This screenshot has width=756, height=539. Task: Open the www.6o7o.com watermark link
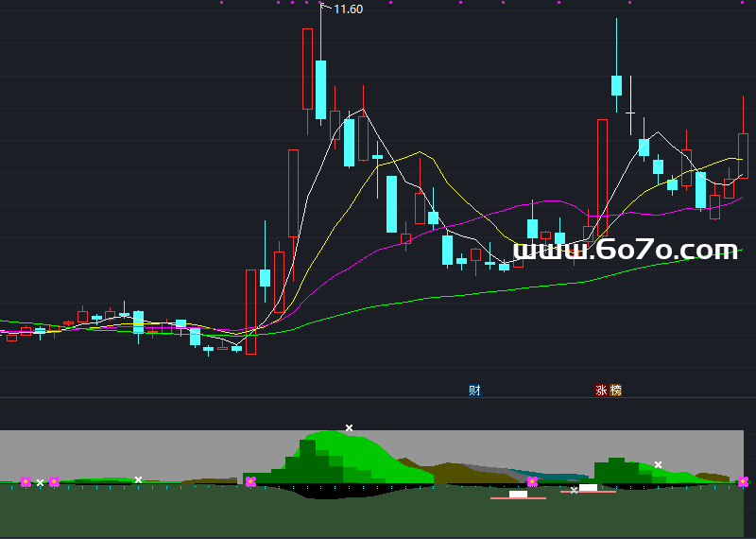click(625, 251)
